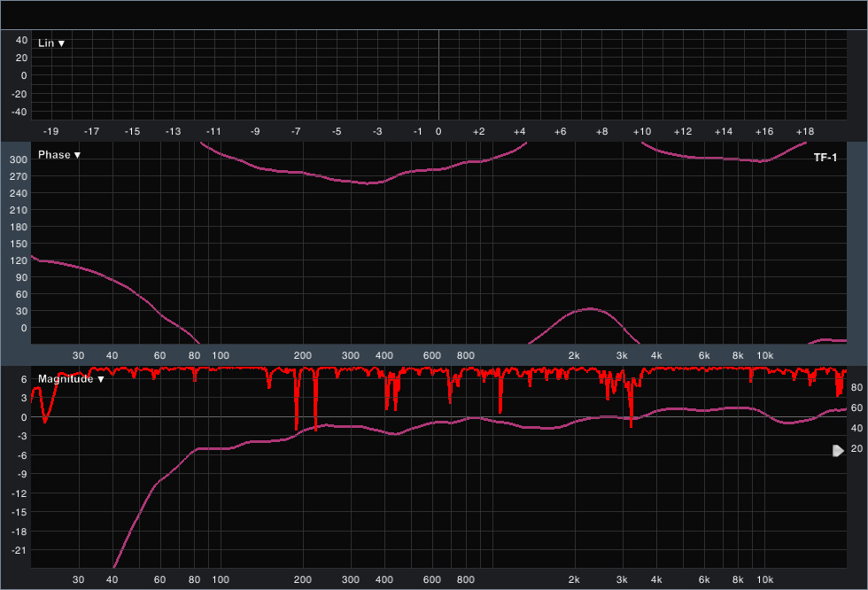Click the -21 dB magnitude scale label
This screenshot has height=590, width=868.
19,550
